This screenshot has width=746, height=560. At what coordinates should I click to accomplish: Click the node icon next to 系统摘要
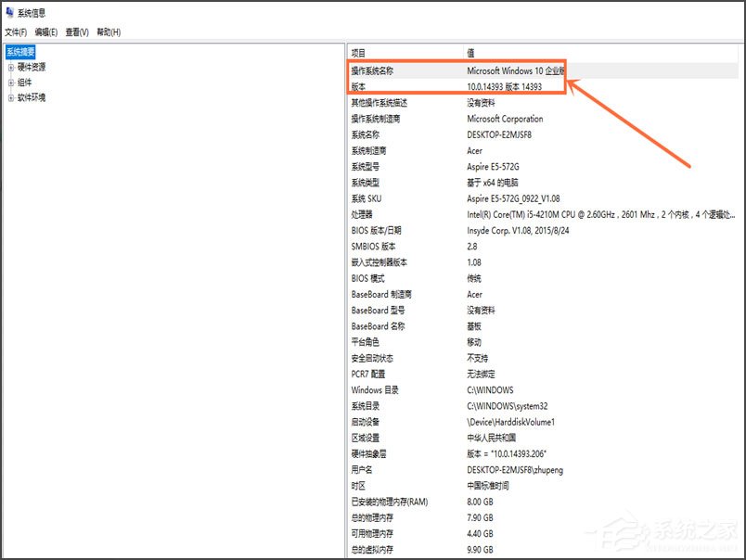[x=9, y=51]
